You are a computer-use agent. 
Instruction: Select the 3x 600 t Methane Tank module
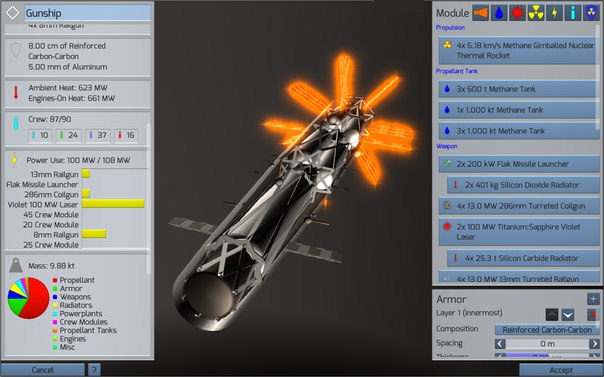518,89
